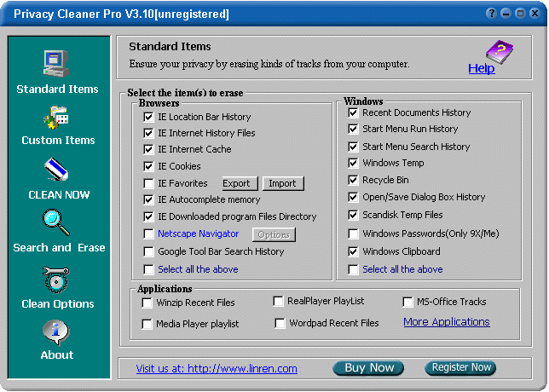Viewport: 549px width, 392px height.
Task: Click the Export favorites button
Action: click(x=240, y=183)
